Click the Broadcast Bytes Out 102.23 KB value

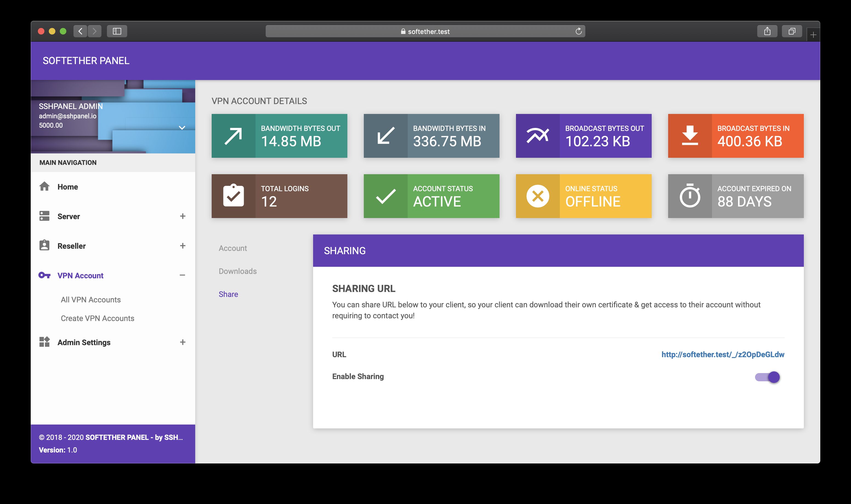(597, 141)
